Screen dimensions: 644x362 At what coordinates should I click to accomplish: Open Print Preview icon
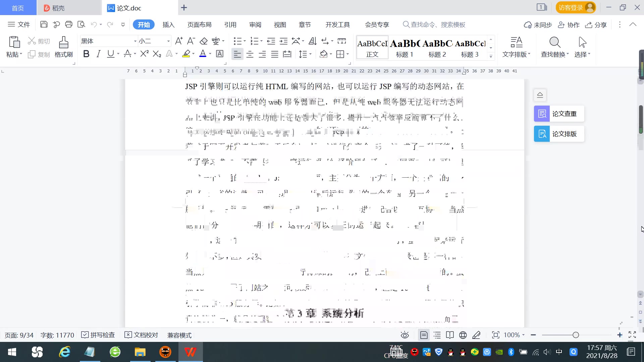click(81, 24)
